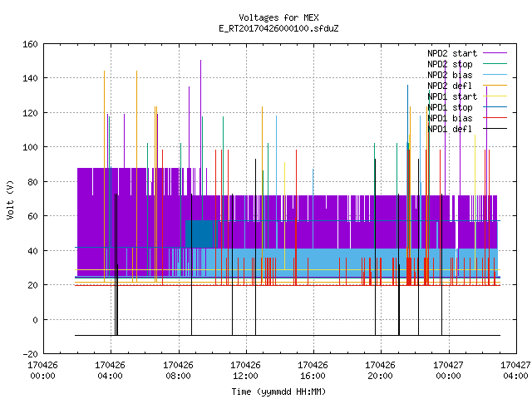Click the green NPD2 stop legend line
The image size is (532, 399).
(495, 64)
